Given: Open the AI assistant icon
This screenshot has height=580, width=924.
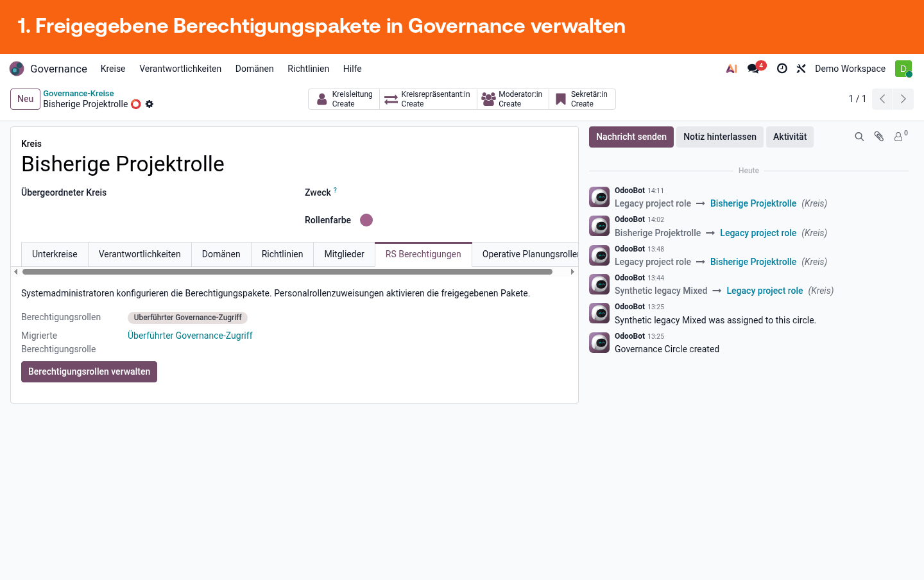Looking at the screenshot, I should coord(732,69).
